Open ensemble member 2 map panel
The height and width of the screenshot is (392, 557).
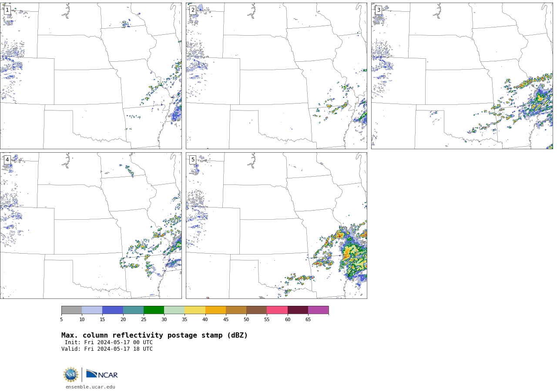click(276, 76)
